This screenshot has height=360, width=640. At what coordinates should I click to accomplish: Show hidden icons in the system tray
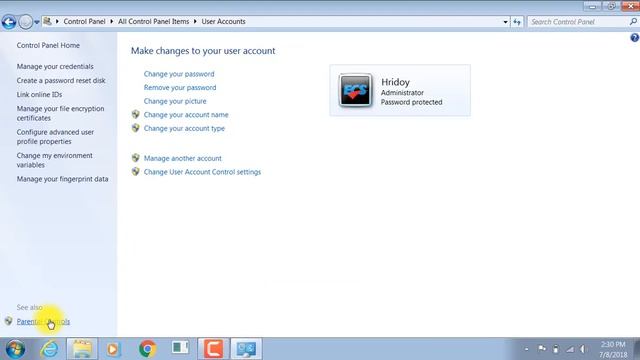tap(527, 349)
